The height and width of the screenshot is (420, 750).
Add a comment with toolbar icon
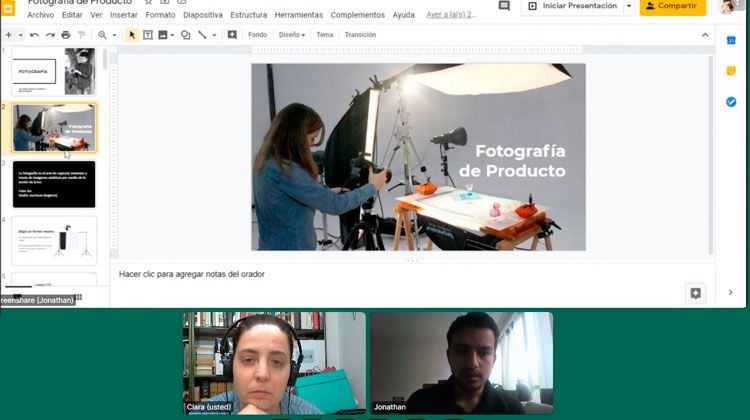232,35
